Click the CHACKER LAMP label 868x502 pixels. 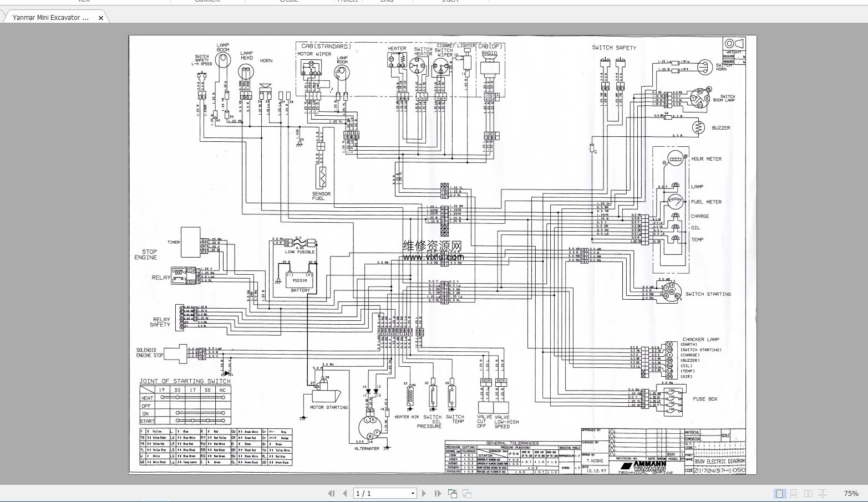click(701, 340)
